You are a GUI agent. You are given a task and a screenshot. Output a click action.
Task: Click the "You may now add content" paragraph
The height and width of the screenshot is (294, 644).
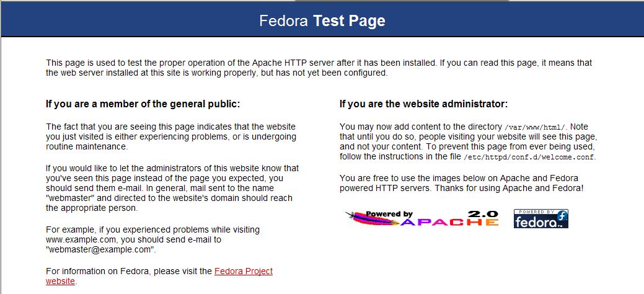click(468, 141)
